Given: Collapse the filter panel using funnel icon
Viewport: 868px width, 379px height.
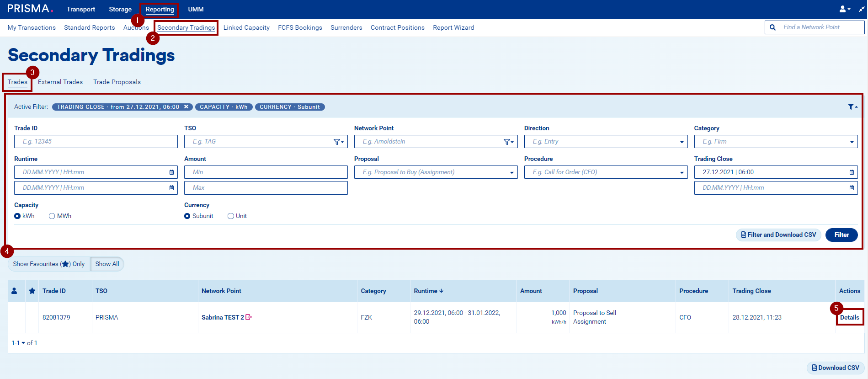Looking at the screenshot, I should click(x=852, y=107).
